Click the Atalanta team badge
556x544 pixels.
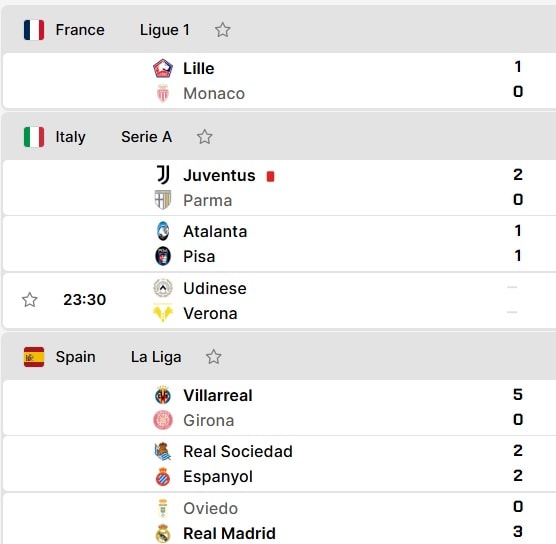(x=163, y=231)
